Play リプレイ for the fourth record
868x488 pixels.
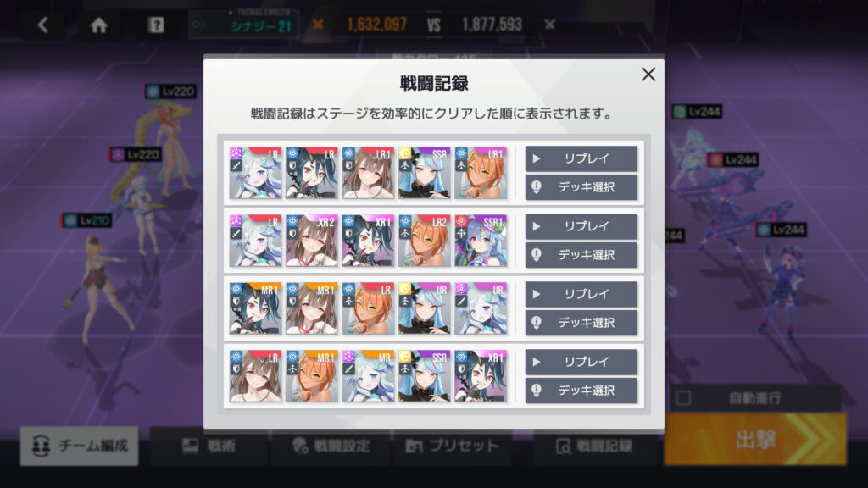pos(581,362)
